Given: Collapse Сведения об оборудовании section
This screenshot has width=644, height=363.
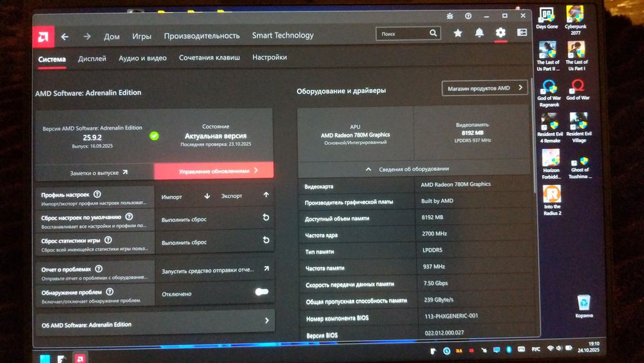Looking at the screenshot, I should pos(413,168).
